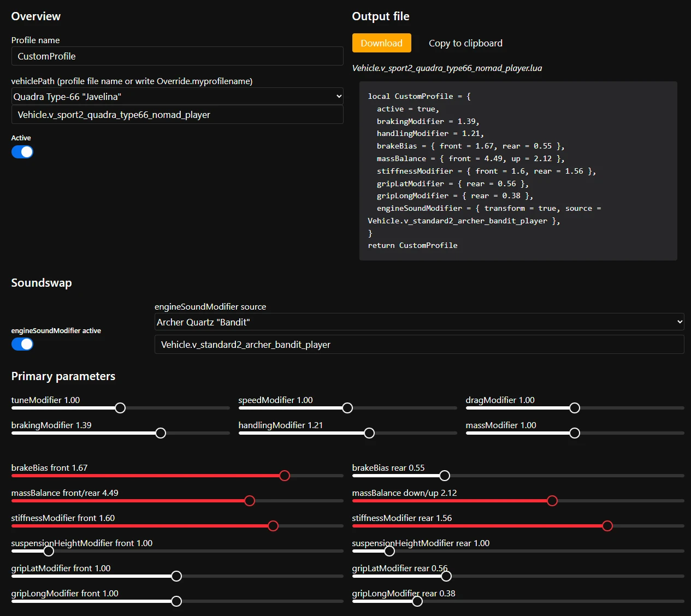Disable the engineSoundModifier active switch
The height and width of the screenshot is (616, 691).
tap(22, 344)
